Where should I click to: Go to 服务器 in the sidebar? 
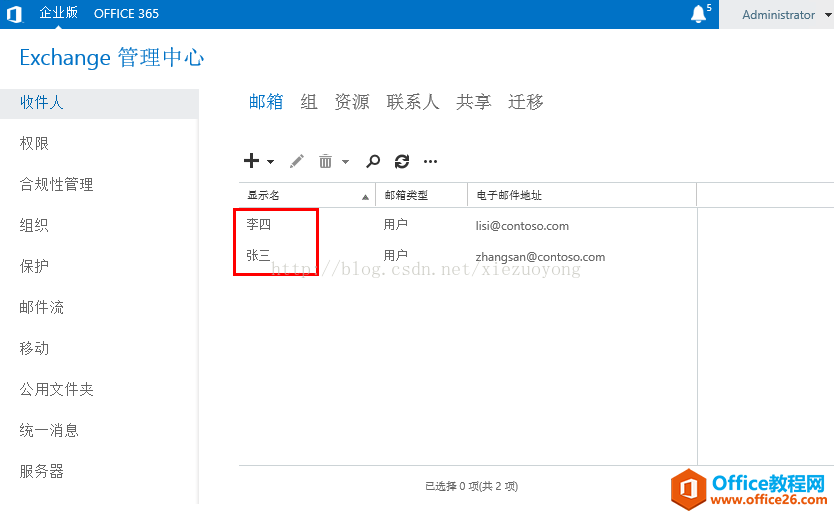(x=41, y=471)
